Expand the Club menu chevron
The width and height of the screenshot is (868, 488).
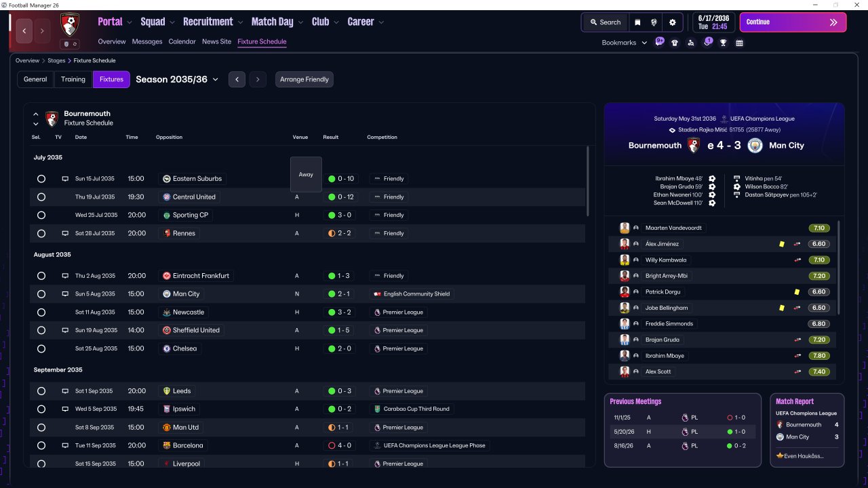[336, 22]
